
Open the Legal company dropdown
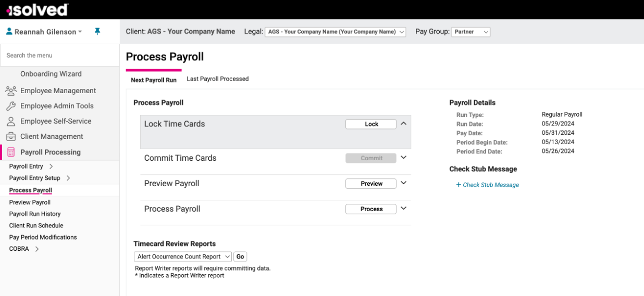(335, 32)
